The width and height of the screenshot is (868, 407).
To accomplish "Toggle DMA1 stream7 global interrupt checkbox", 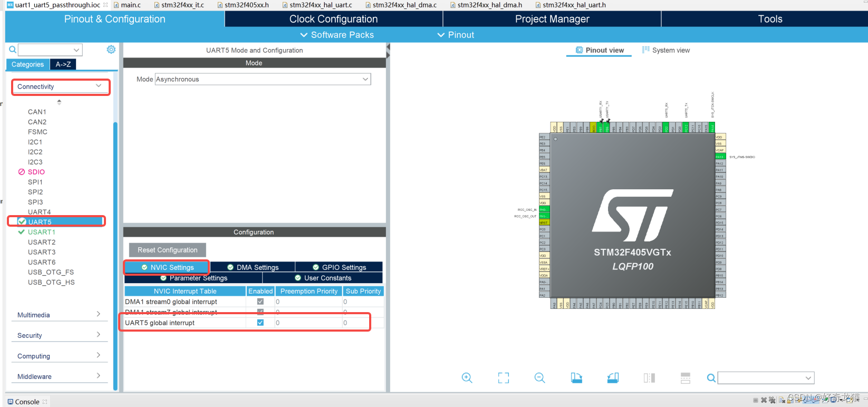I will (260, 312).
